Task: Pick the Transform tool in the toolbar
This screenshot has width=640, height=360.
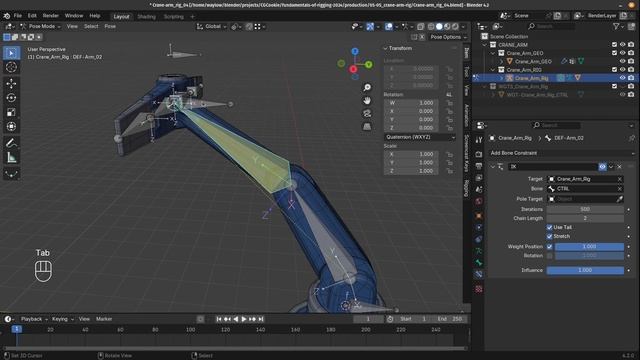Action: pos(11,127)
